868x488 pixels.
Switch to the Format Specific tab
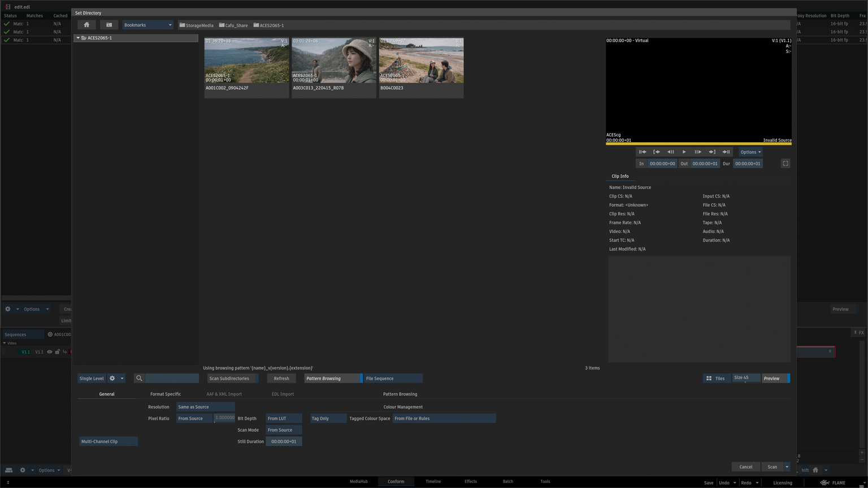(166, 394)
